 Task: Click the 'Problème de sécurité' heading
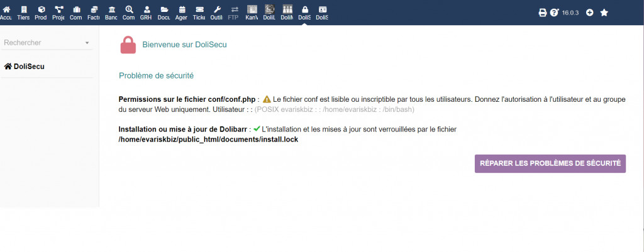click(156, 76)
